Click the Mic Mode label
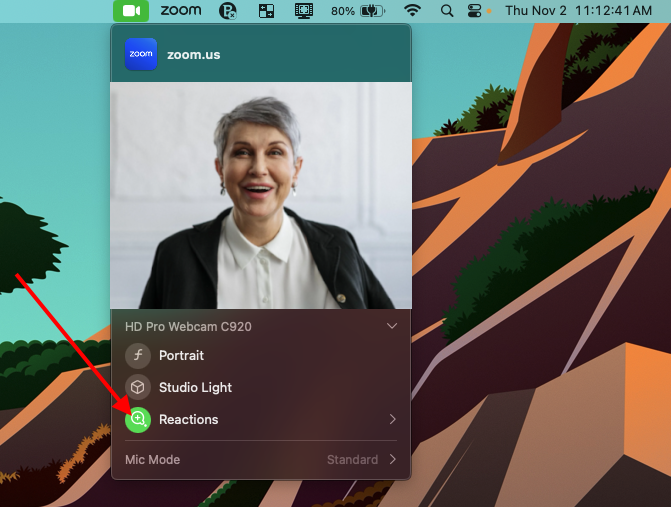 click(x=152, y=460)
